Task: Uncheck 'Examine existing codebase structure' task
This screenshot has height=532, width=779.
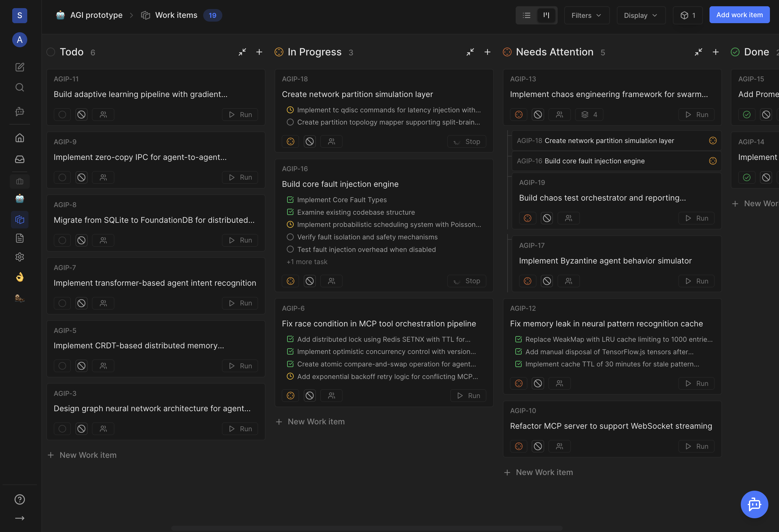Action: pos(290,212)
